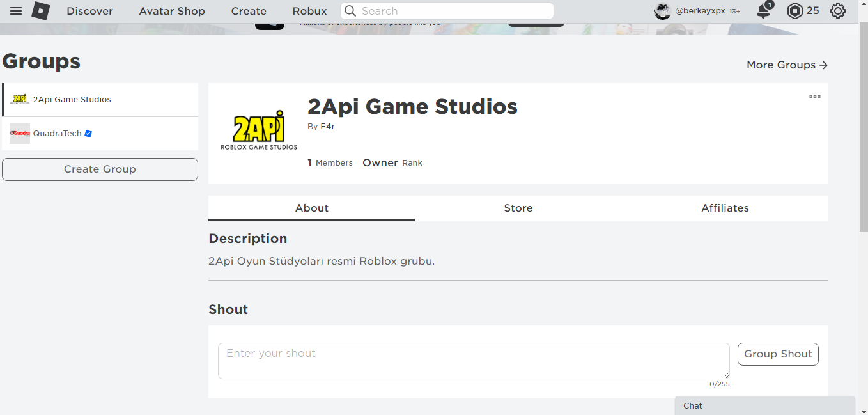Open the Discover page
Viewport: 868px width, 415px height.
point(89,11)
